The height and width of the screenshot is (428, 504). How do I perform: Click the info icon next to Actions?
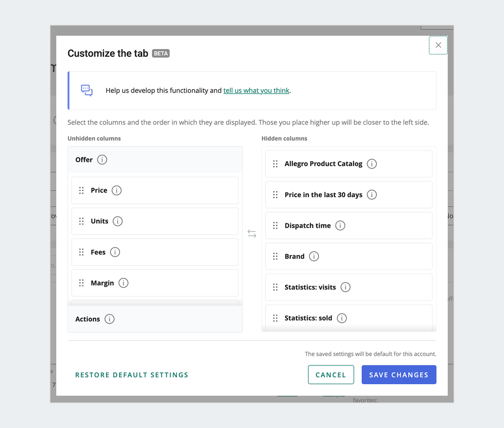click(109, 319)
